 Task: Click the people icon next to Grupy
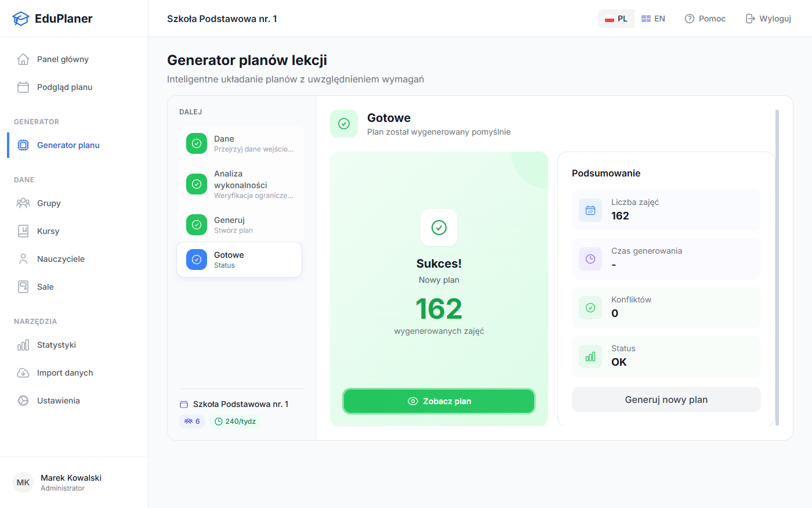23,203
